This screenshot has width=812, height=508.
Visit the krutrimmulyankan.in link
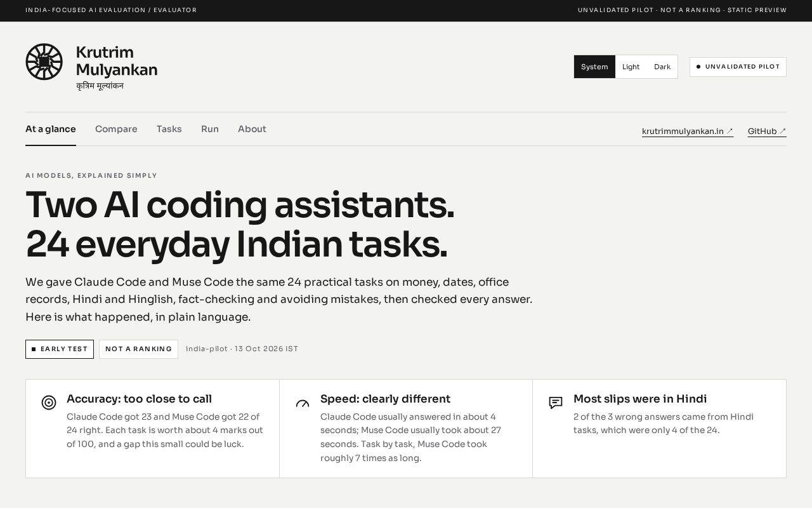pyautogui.click(x=688, y=131)
